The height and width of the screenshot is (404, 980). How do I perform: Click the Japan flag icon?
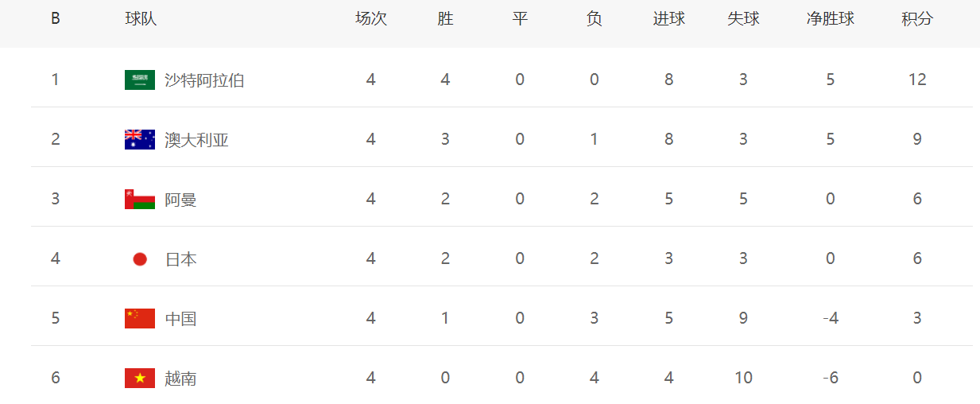click(x=140, y=258)
